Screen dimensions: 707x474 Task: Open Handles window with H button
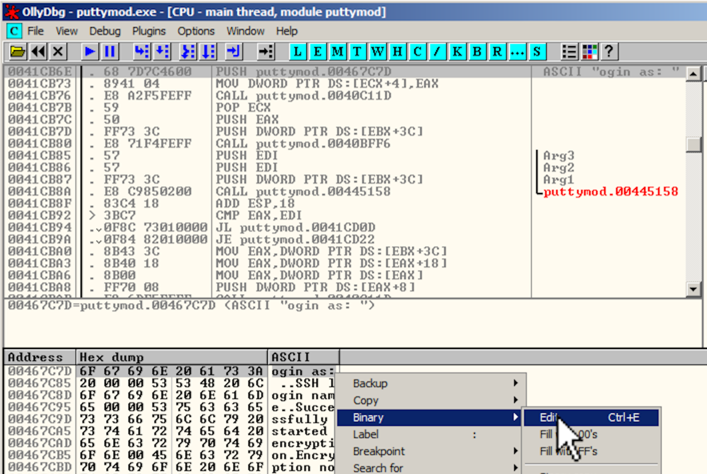pyautogui.click(x=397, y=51)
